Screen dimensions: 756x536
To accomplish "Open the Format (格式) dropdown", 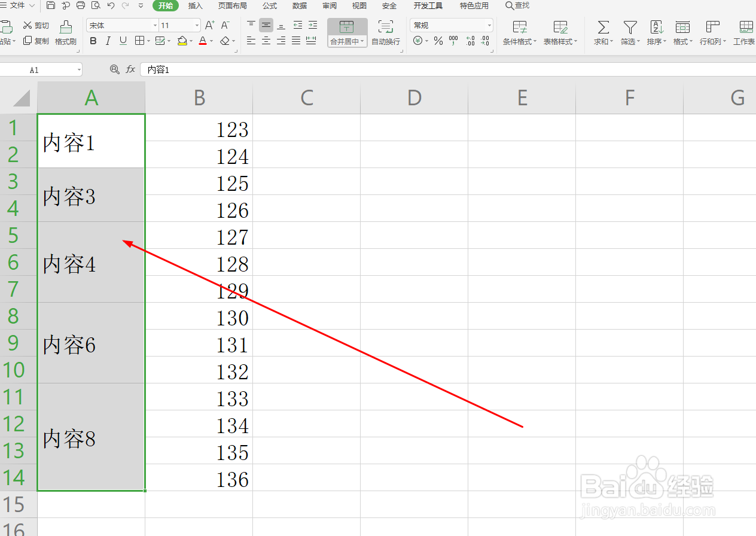I will 682,33.
